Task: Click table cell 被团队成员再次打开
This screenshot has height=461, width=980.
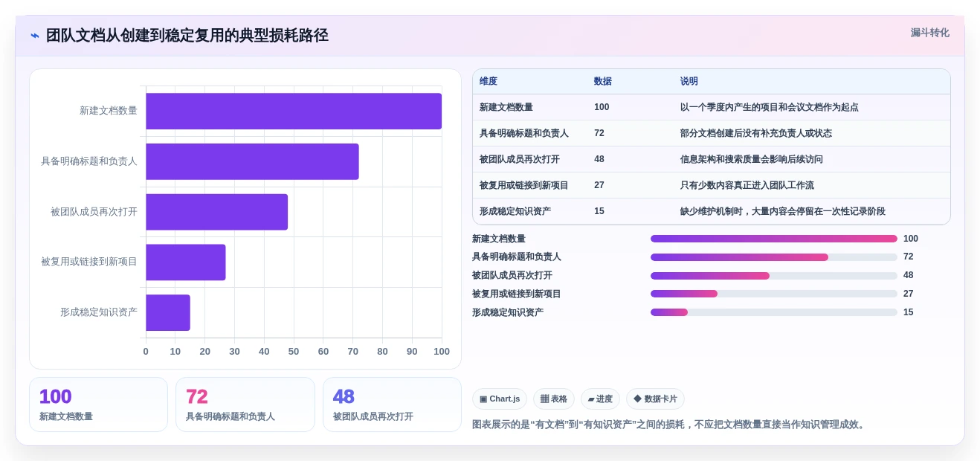Action: pyautogui.click(x=520, y=159)
